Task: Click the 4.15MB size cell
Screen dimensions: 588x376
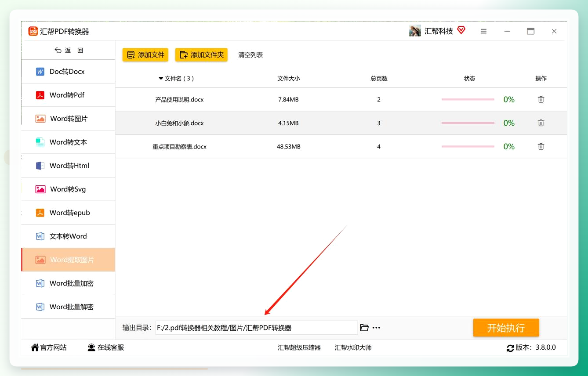Action: pos(288,123)
